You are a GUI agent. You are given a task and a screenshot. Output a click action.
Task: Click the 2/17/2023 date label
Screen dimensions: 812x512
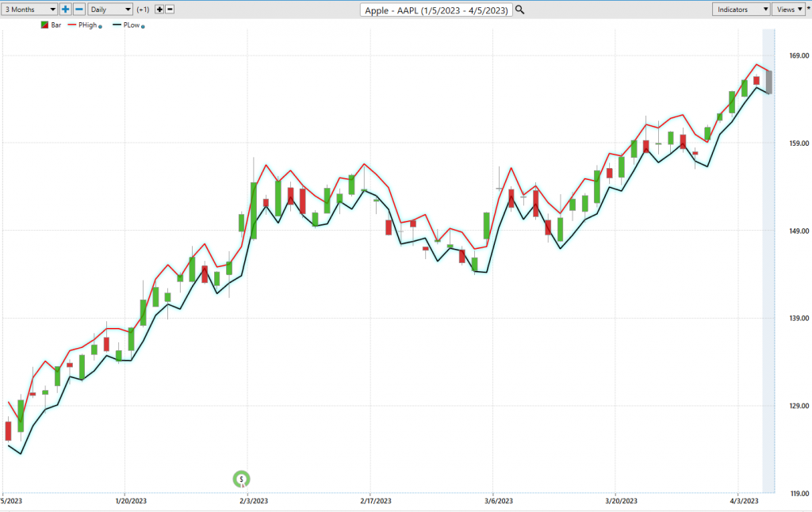coord(376,501)
